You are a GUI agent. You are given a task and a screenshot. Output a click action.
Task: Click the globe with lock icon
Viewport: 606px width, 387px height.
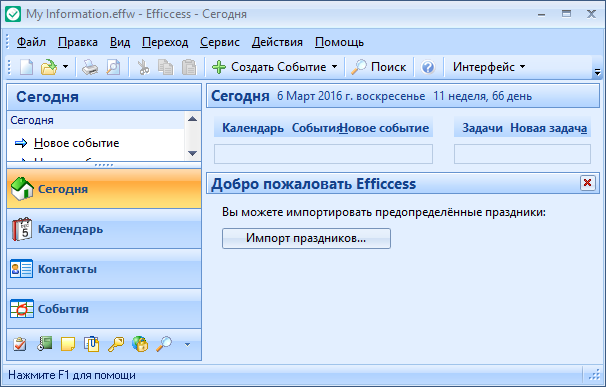click(140, 344)
